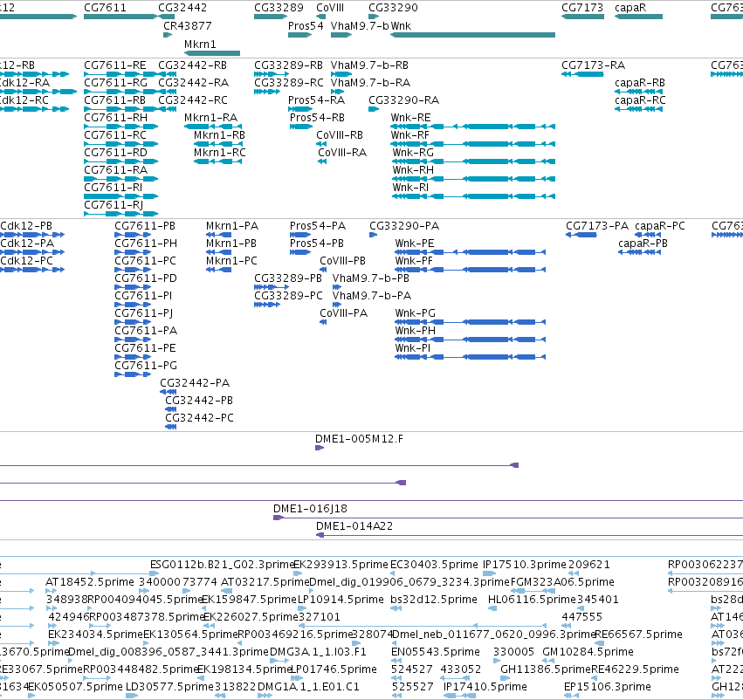Select the CG7611 gene label in top track
The image size is (743, 700).
(105, 8)
